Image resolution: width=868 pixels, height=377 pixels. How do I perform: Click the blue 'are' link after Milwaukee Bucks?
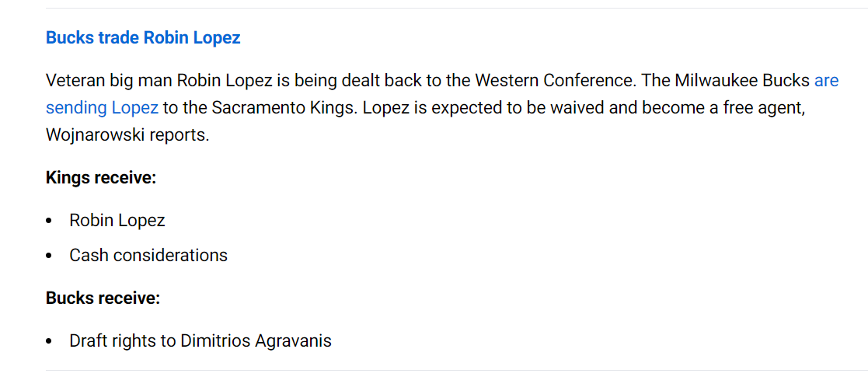click(827, 81)
